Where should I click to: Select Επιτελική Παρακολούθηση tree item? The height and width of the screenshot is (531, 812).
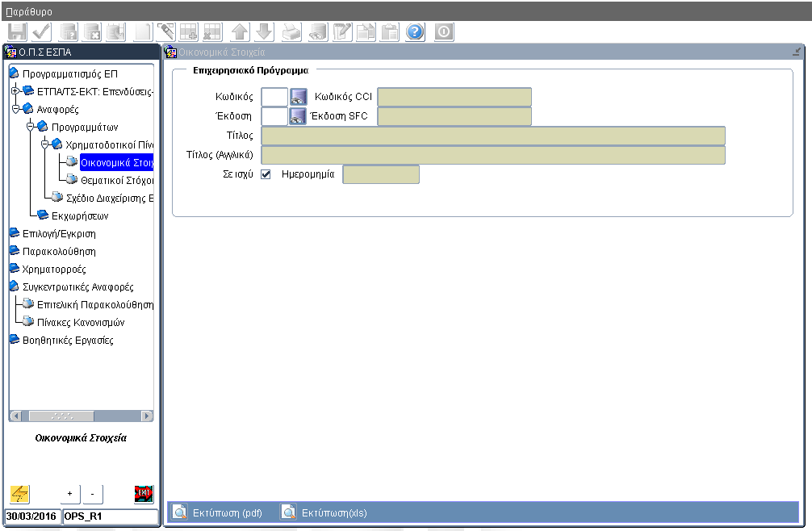[x=95, y=305]
